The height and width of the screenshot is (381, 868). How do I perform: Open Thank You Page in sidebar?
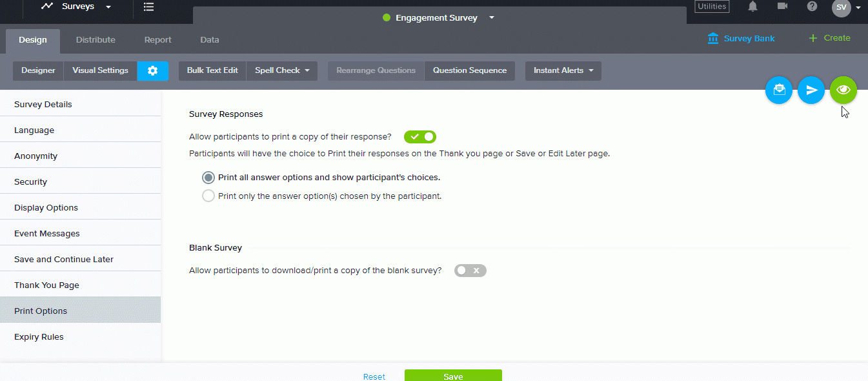tap(80, 285)
